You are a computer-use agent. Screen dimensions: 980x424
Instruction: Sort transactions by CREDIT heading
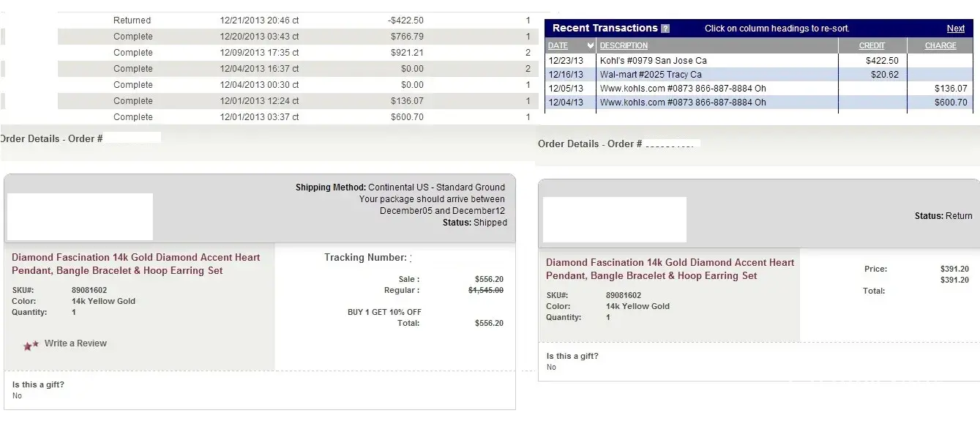coord(872,45)
